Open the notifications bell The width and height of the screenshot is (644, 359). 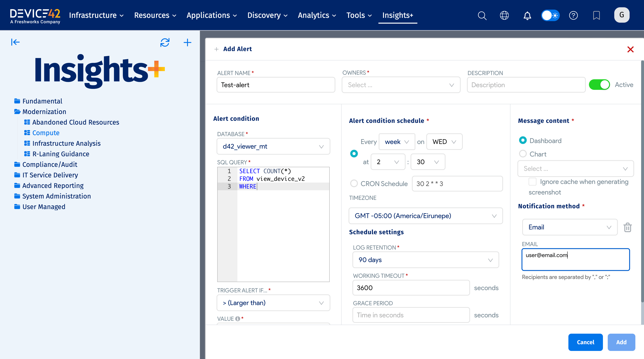pos(527,16)
